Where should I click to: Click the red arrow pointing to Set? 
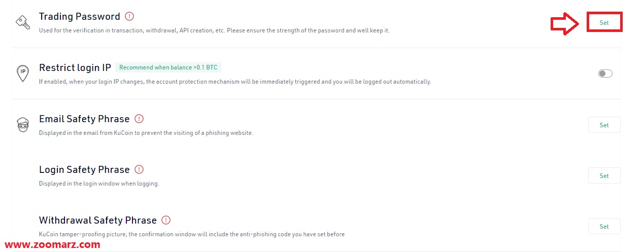click(x=565, y=23)
